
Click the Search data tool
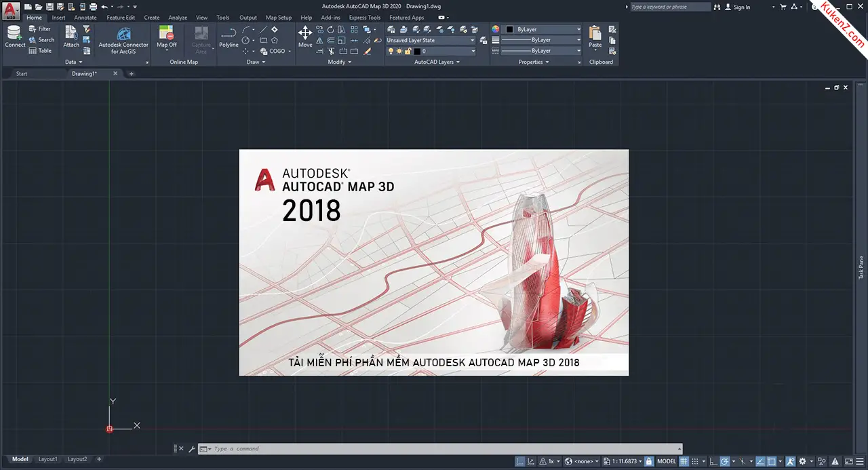click(41, 40)
